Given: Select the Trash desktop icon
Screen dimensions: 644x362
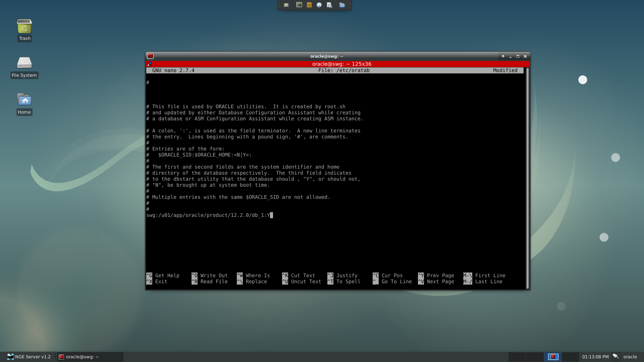Looking at the screenshot, I should (x=24, y=30).
